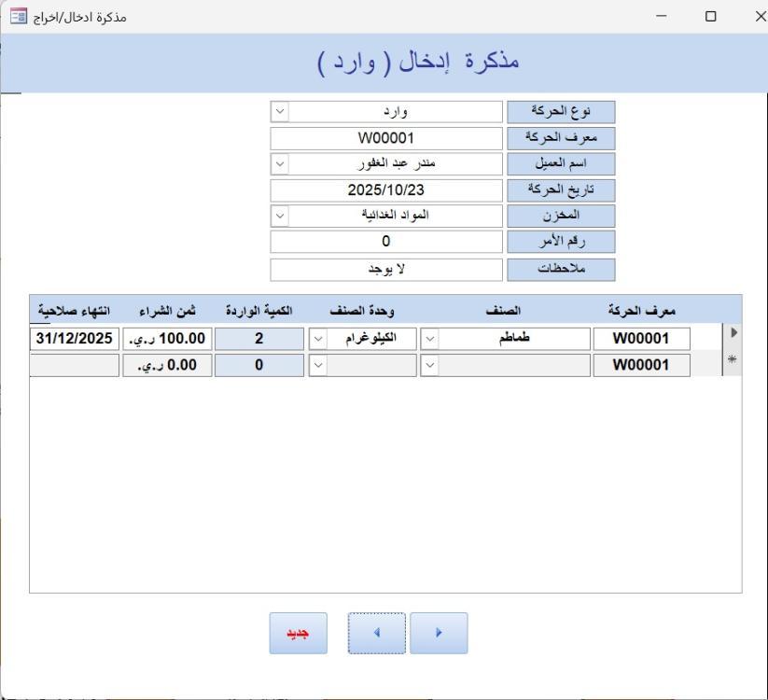Viewport: 768px width, 700px height.
Task: Expand وحدة الصنف dropdown showing الكيلوغرام
Action: coord(317,339)
